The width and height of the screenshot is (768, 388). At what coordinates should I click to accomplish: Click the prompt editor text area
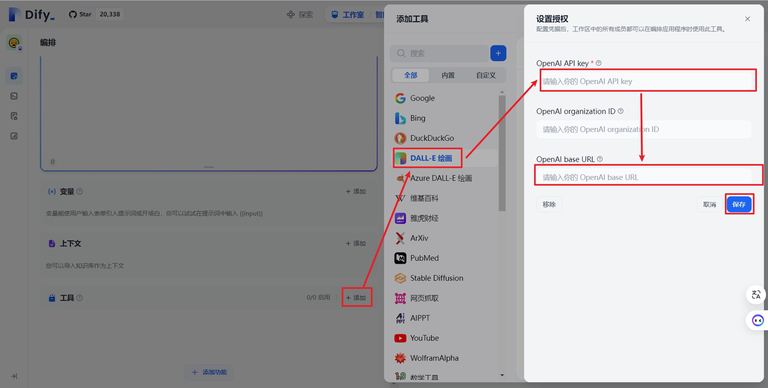209,113
